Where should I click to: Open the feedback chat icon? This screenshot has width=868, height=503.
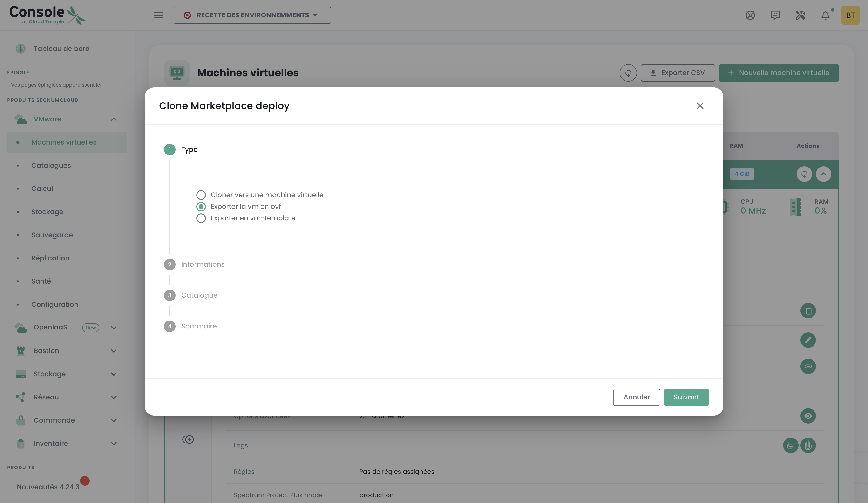pyautogui.click(x=775, y=15)
